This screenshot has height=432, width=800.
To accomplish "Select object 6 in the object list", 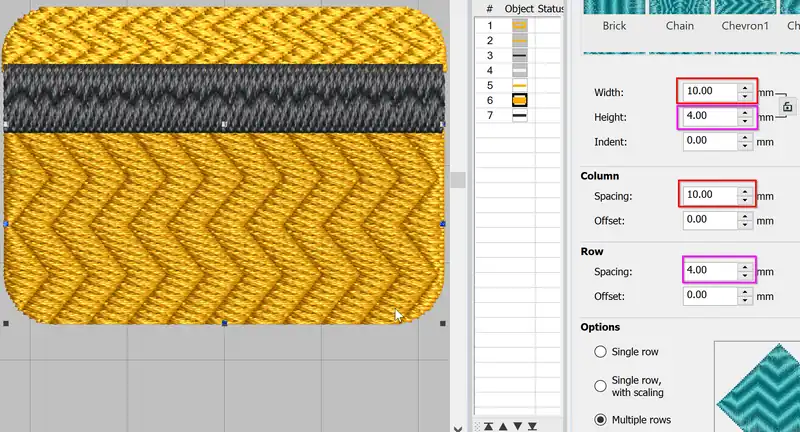I will (x=519, y=101).
